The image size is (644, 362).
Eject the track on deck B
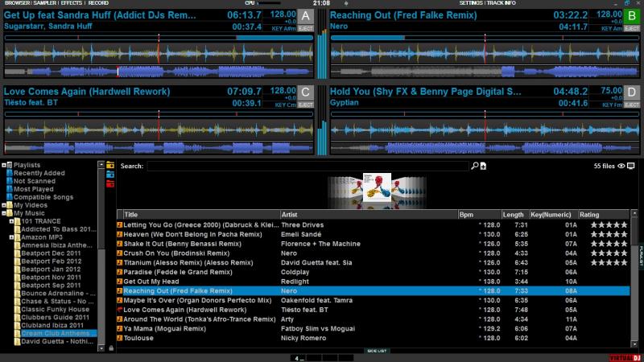[632, 29]
